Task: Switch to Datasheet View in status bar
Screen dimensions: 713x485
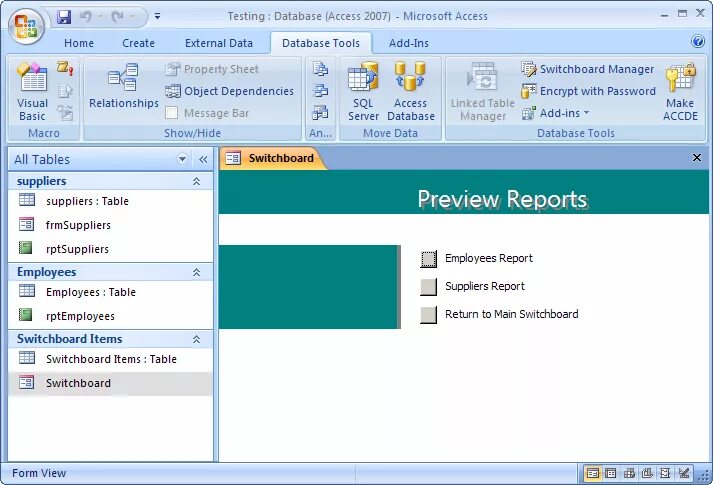Action: click(x=611, y=473)
